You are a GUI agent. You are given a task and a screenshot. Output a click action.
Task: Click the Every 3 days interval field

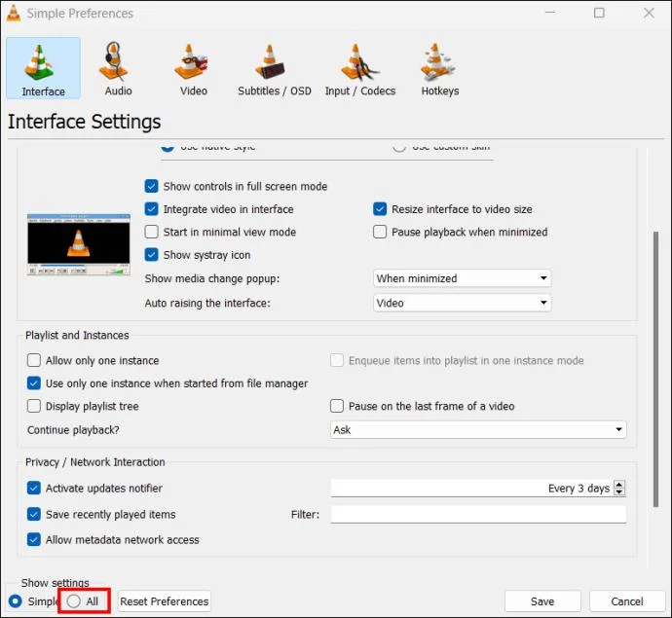[x=471, y=489]
